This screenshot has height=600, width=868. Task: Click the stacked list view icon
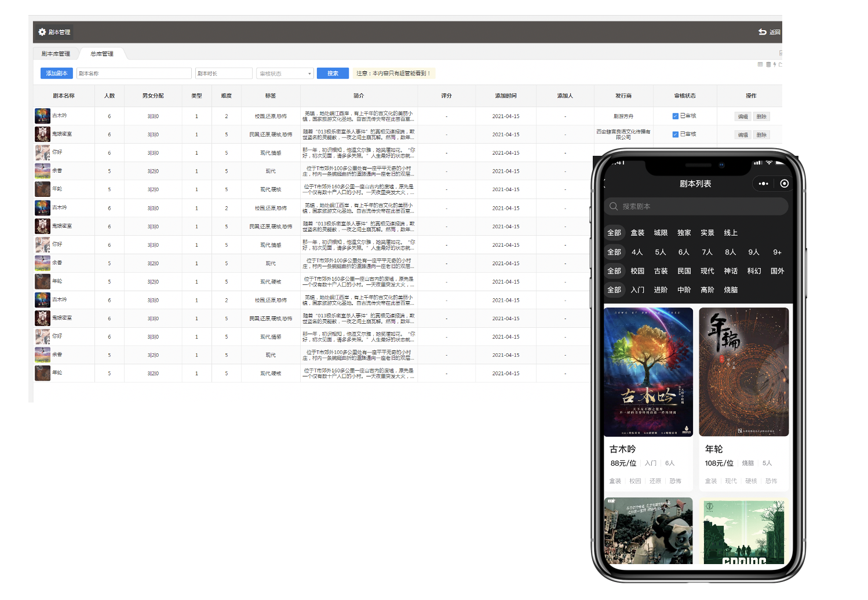click(768, 64)
